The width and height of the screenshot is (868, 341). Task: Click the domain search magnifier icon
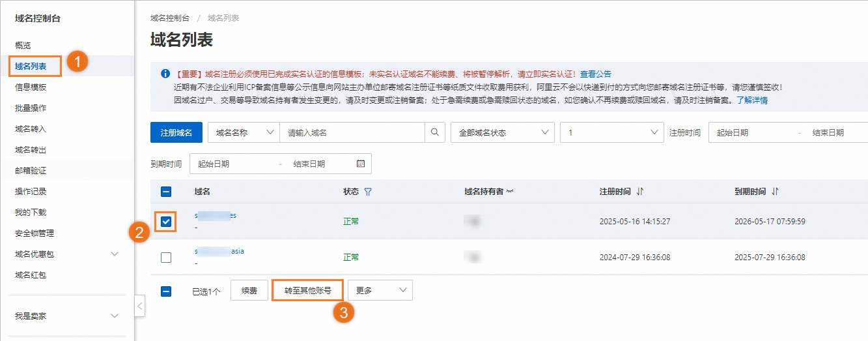434,132
